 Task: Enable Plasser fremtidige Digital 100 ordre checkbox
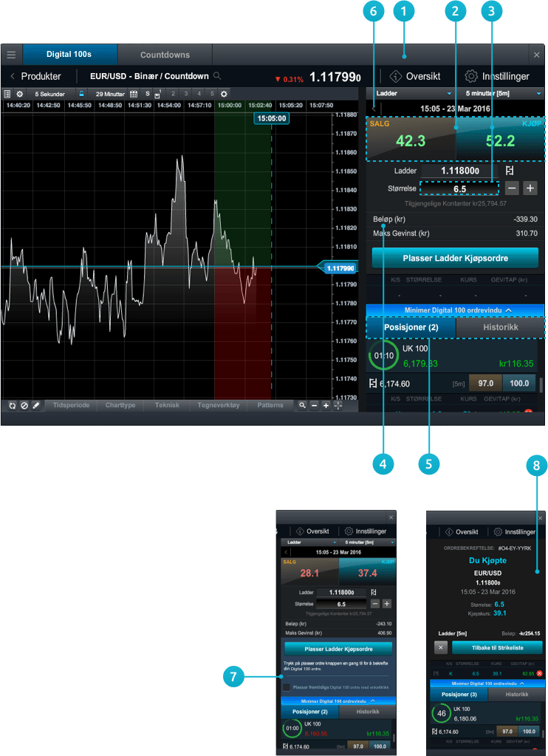click(x=287, y=687)
